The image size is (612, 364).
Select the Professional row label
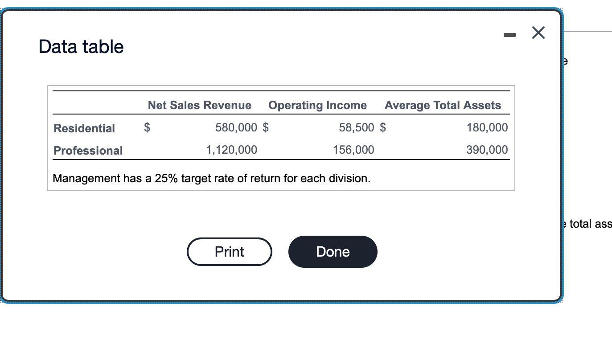[x=88, y=150]
